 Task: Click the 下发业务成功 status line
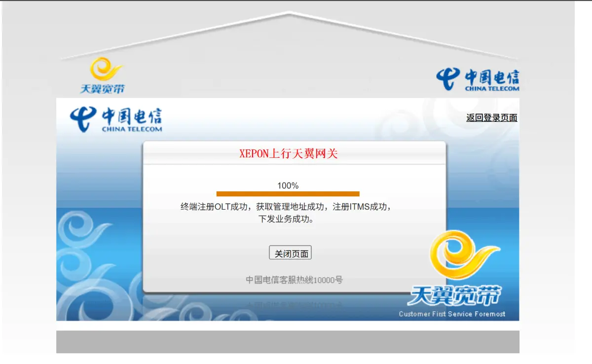[286, 219]
